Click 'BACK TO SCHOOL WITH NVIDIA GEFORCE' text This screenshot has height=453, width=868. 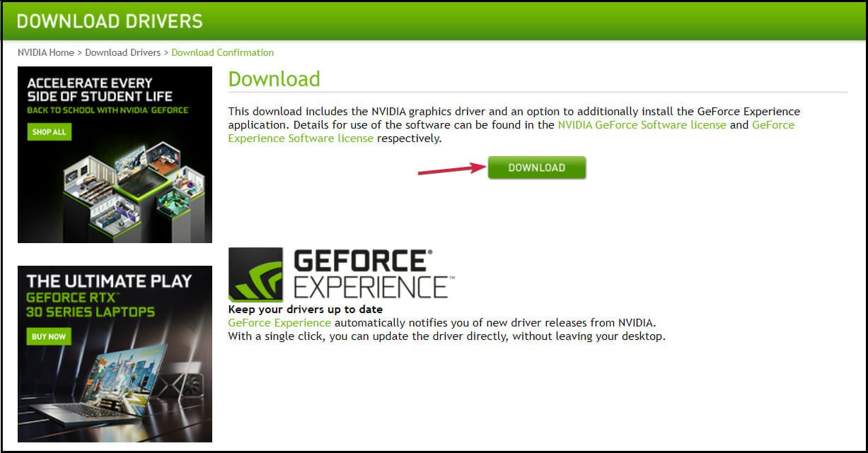point(108,110)
